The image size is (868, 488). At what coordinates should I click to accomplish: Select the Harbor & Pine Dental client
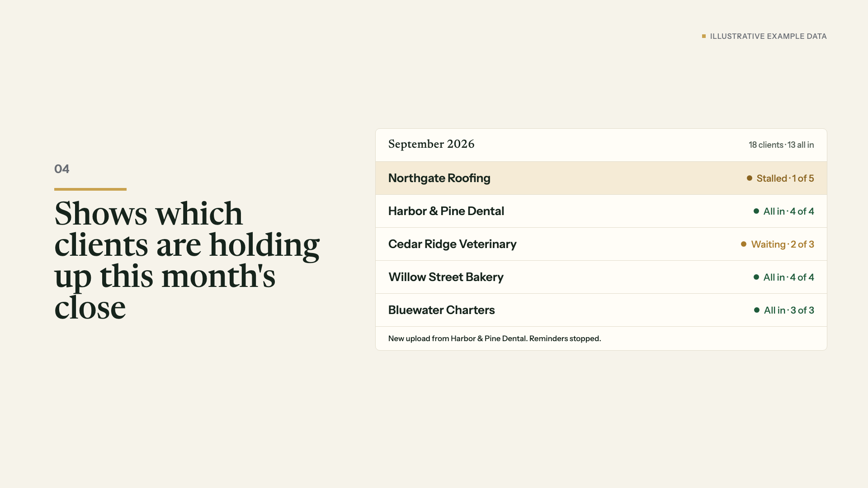pos(601,211)
